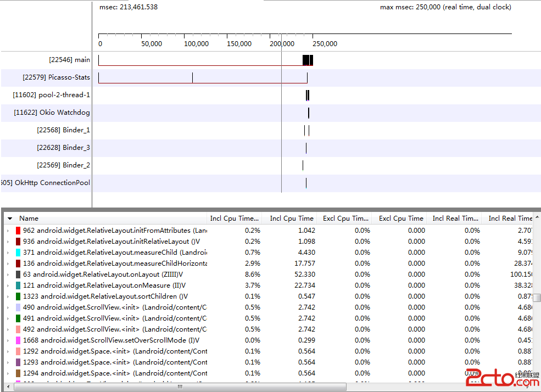Expand the RelativeLayout.onLayout row 63

[8, 275]
